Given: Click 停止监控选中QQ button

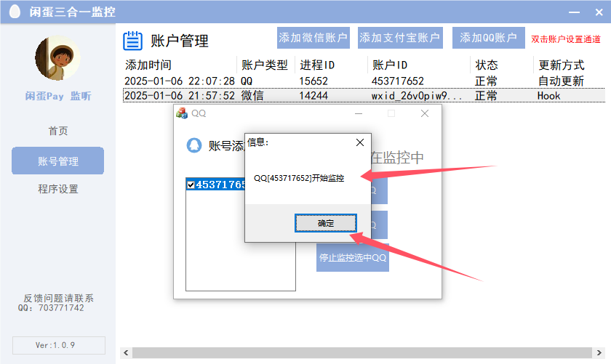Looking at the screenshot, I should (x=353, y=257).
